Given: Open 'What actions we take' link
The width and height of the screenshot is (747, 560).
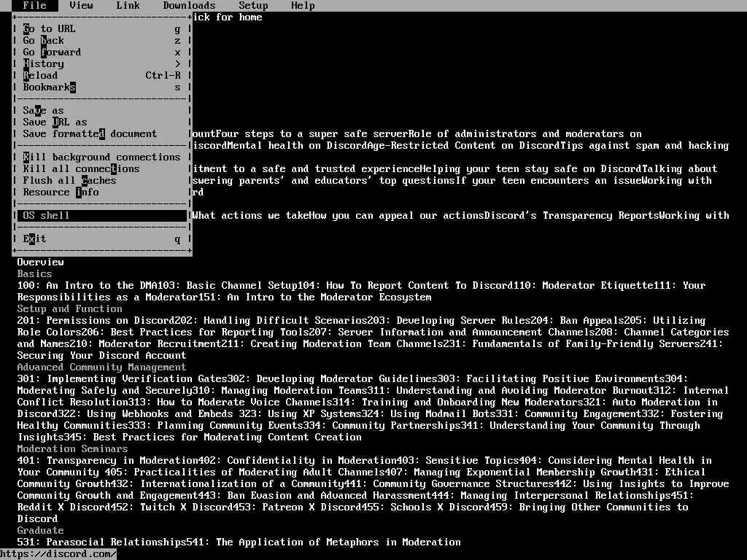Looking at the screenshot, I should [251, 216].
